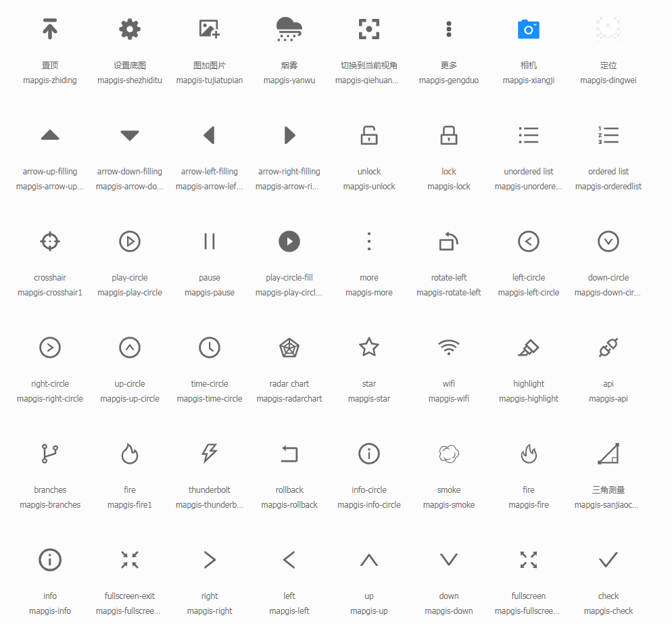Select the right chevron icon above mapgis-right
Screen dimensions: 672x624
pyautogui.click(x=210, y=560)
